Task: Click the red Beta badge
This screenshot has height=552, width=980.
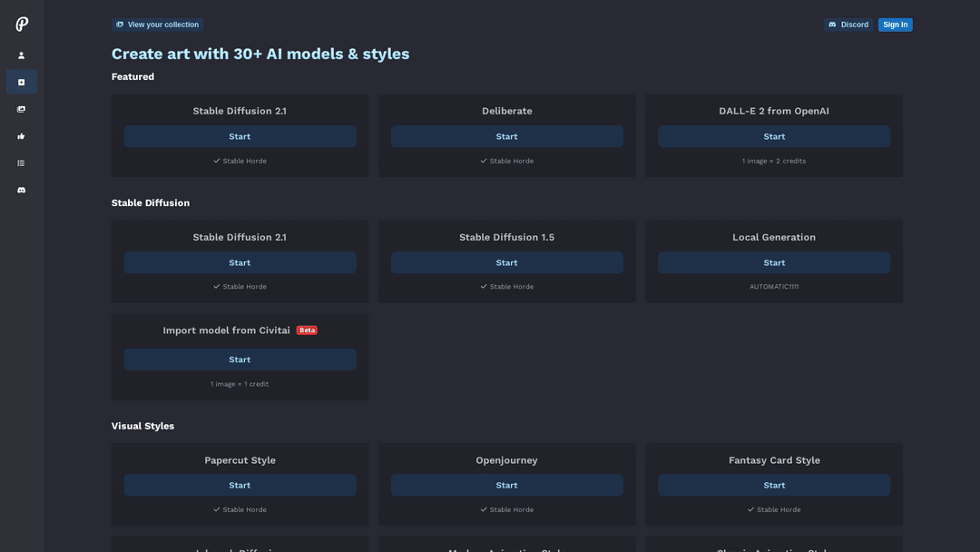Action: 307,330
